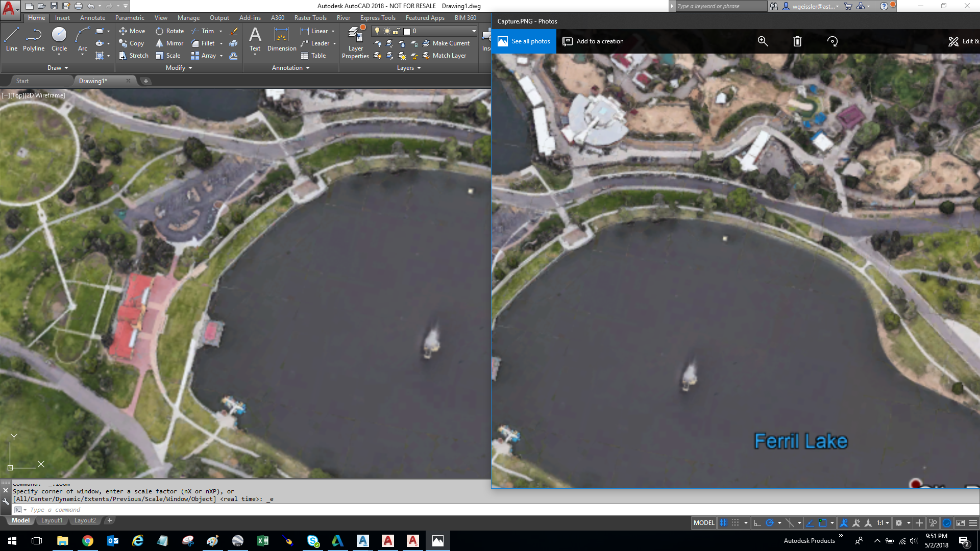Open Google Chrome from the taskbar

(88, 541)
